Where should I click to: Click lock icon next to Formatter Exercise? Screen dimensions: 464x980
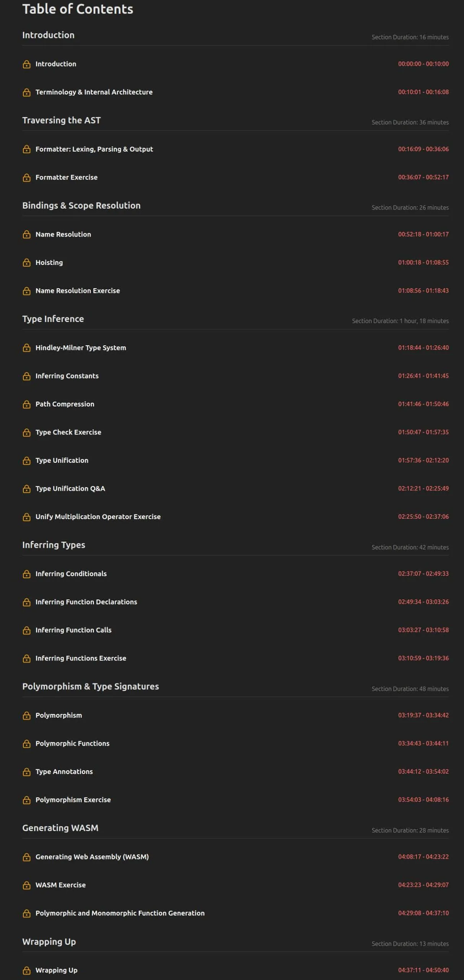(26, 178)
